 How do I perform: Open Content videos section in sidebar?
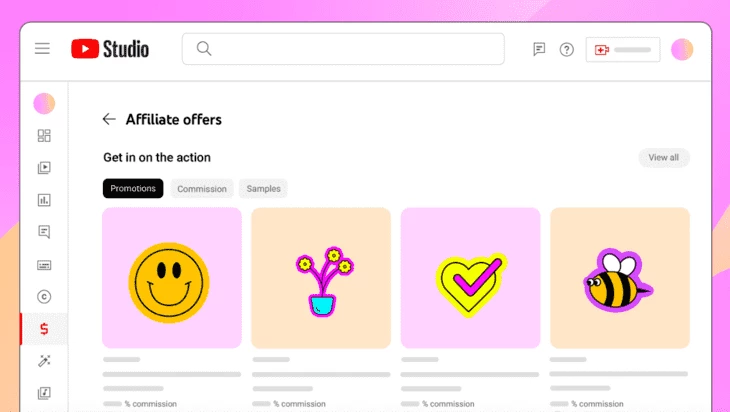tap(44, 168)
